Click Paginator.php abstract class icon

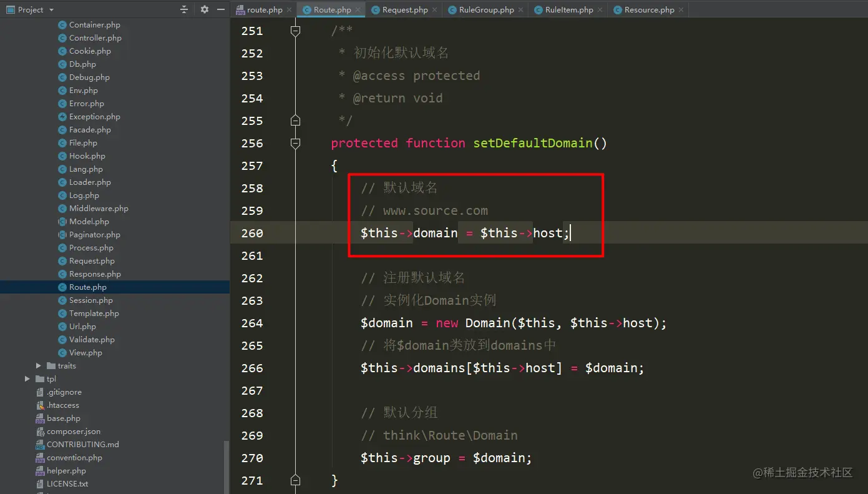[x=62, y=235]
